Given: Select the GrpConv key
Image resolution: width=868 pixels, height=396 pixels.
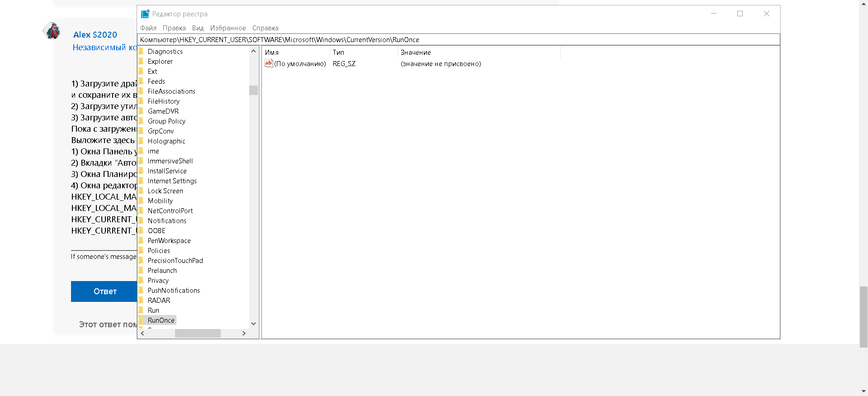Looking at the screenshot, I should (161, 131).
